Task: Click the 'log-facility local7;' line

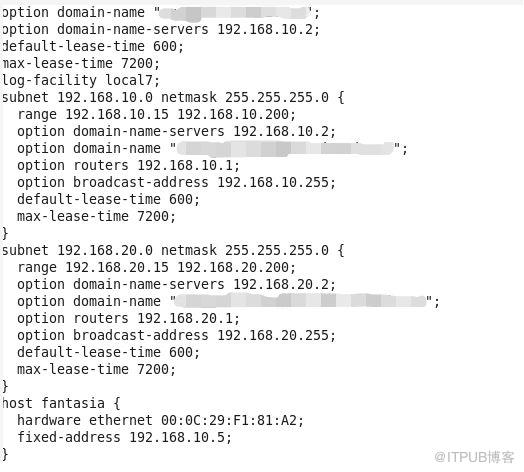Action: pos(81,81)
